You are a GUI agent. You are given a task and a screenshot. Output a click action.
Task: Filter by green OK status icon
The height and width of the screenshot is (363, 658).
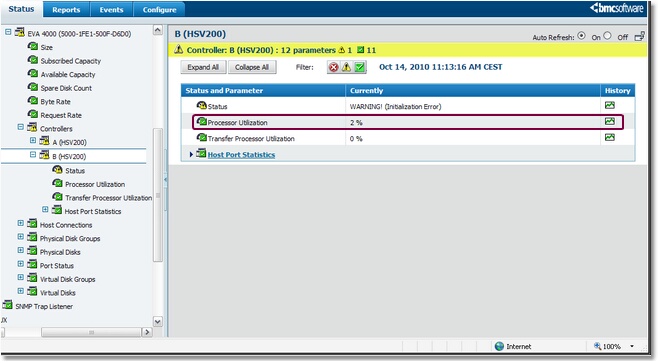pos(359,67)
